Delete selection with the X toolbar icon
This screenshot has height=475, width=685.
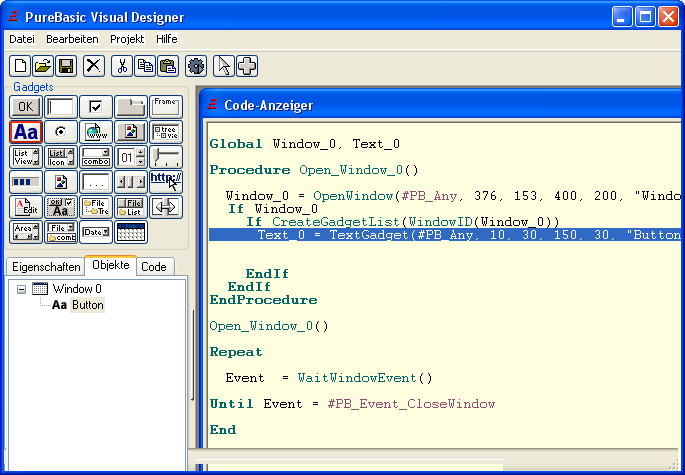[x=93, y=66]
